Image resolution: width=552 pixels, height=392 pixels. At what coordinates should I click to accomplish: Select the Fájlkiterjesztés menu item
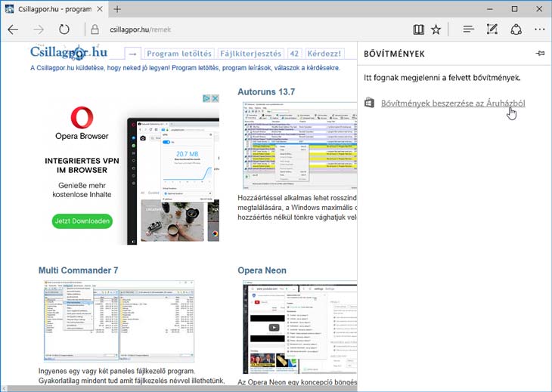click(250, 54)
